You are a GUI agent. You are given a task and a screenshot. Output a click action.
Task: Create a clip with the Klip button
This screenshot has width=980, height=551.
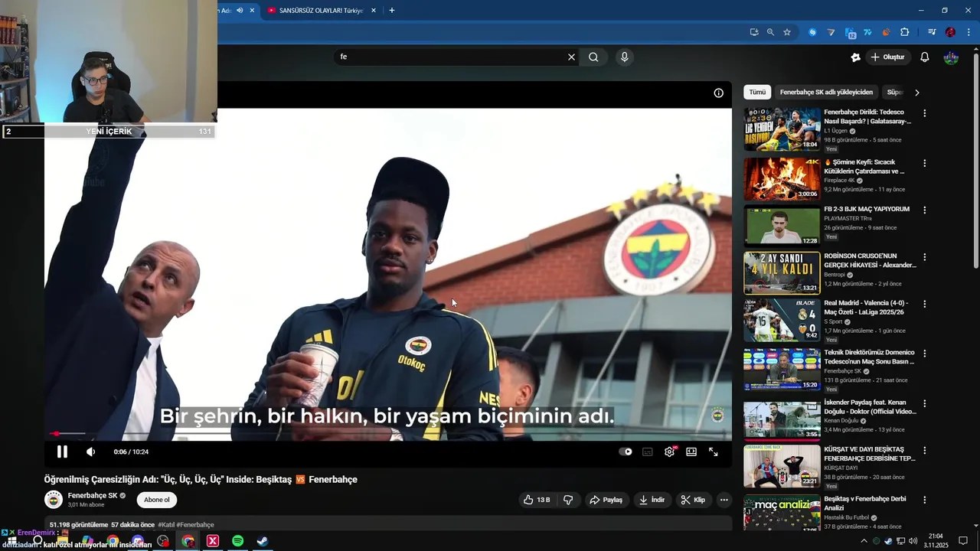(693, 500)
